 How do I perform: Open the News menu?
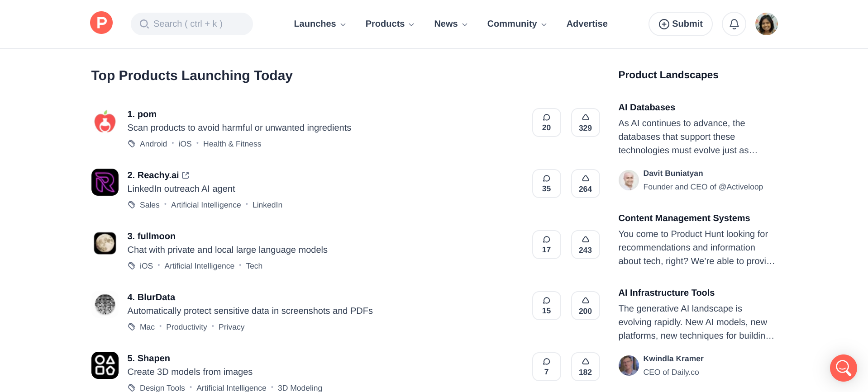[x=451, y=24]
